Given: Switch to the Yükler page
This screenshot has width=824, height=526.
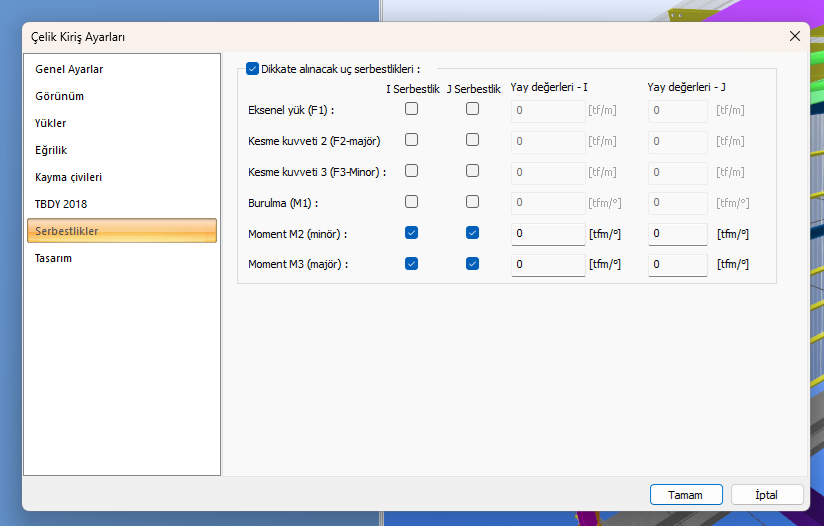Looking at the screenshot, I should point(51,123).
